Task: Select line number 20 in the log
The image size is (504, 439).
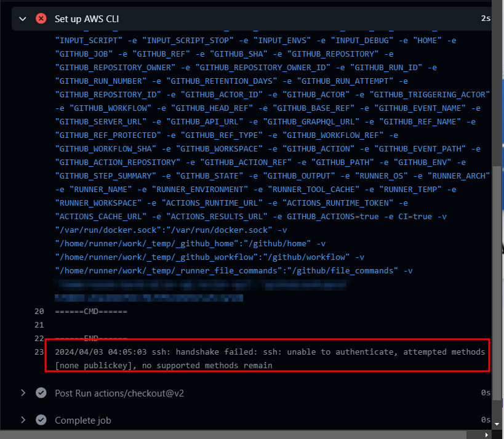Action: click(x=39, y=311)
